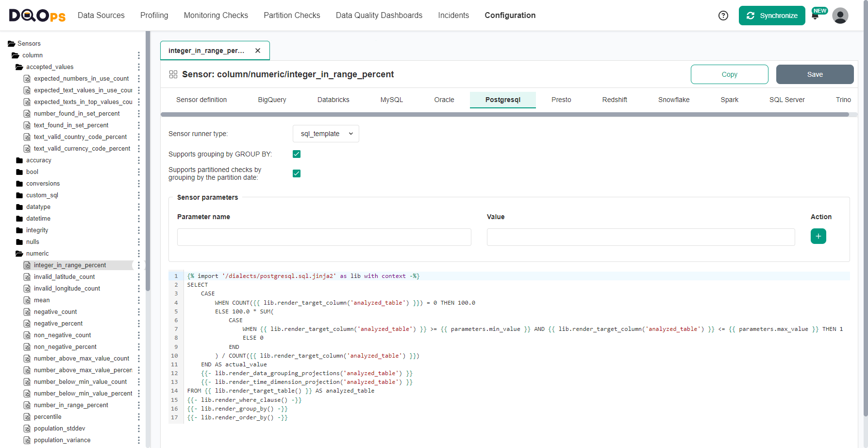Open three-dot menu for number_found_in_set_percent

(x=139, y=114)
